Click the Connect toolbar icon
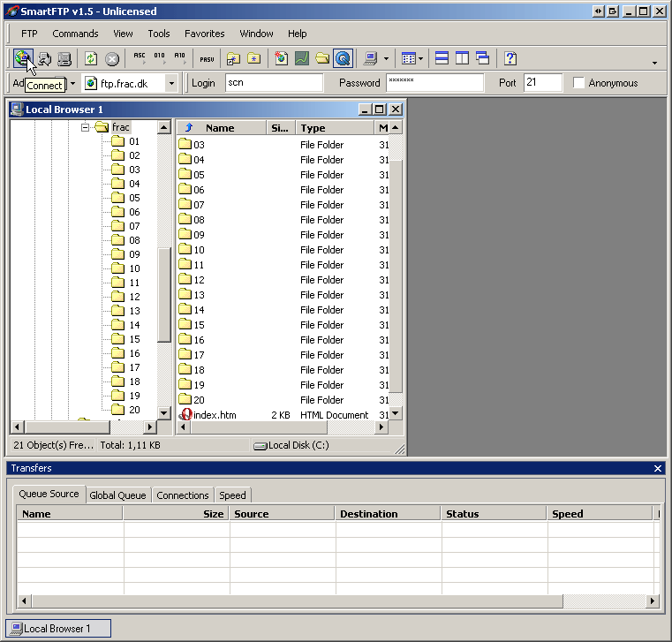The height and width of the screenshot is (642, 672). [23, 58]
